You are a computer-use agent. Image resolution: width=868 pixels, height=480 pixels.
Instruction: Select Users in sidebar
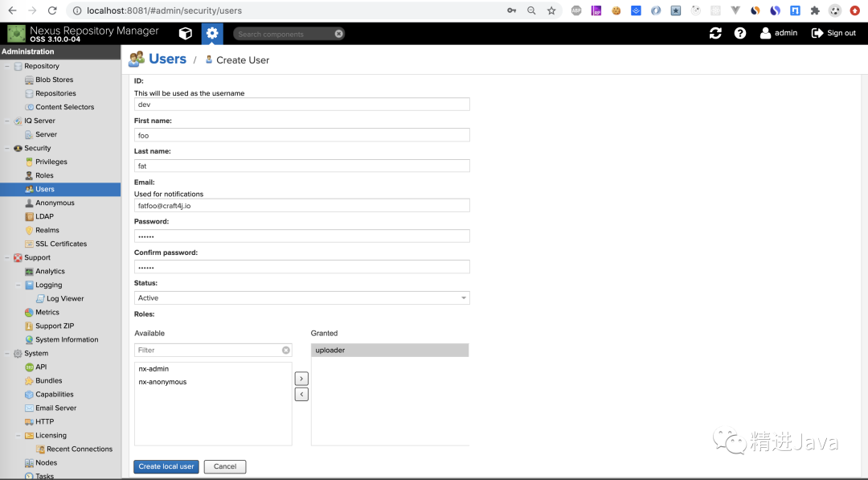(60, 189)
